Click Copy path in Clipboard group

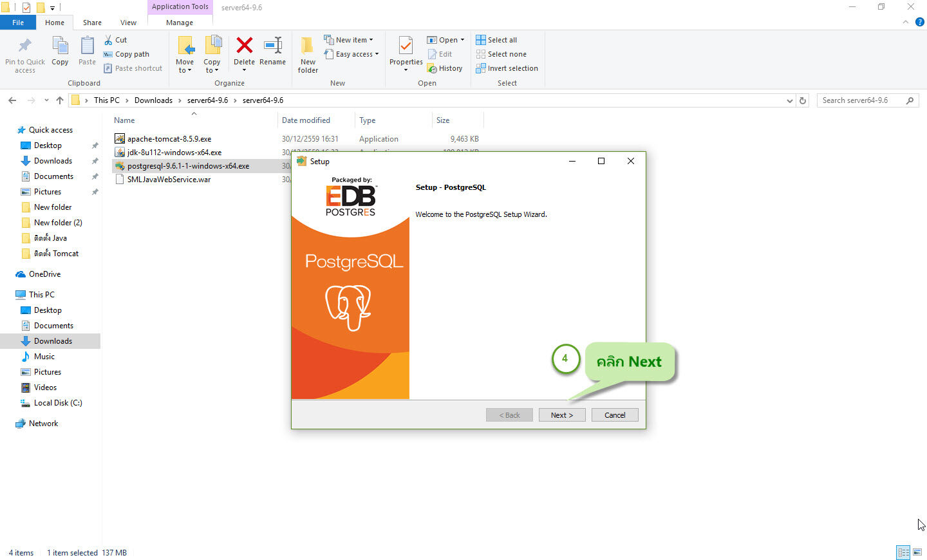(x=126, y=54)
